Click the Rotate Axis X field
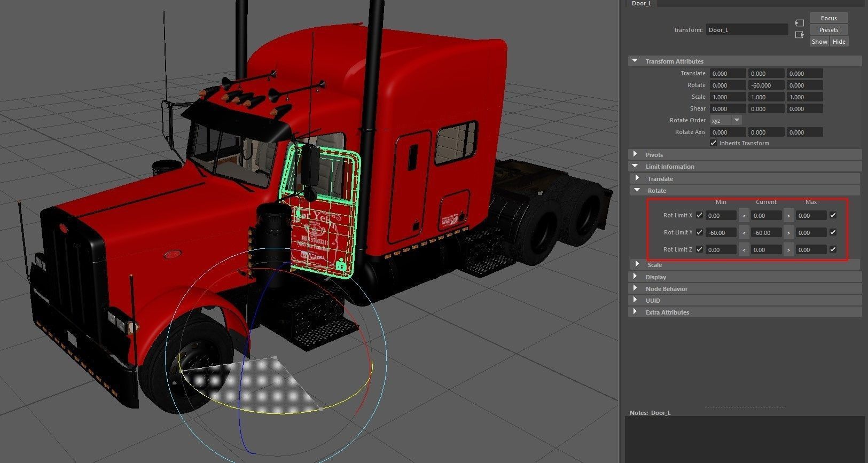 point(728,132)
